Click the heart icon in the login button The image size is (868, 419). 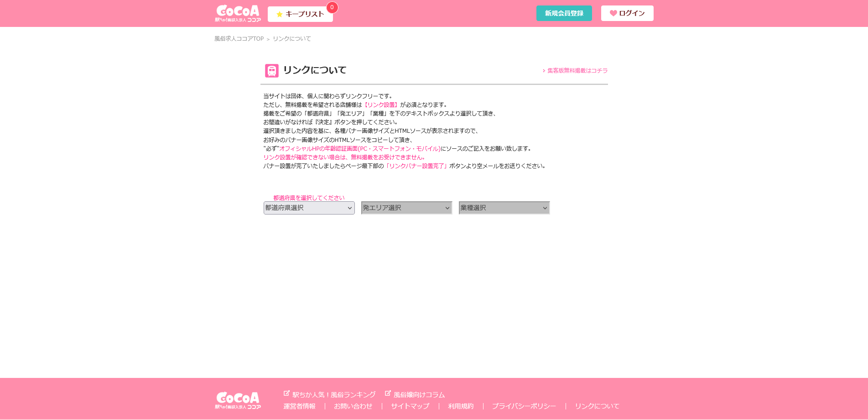pos(613,13)
